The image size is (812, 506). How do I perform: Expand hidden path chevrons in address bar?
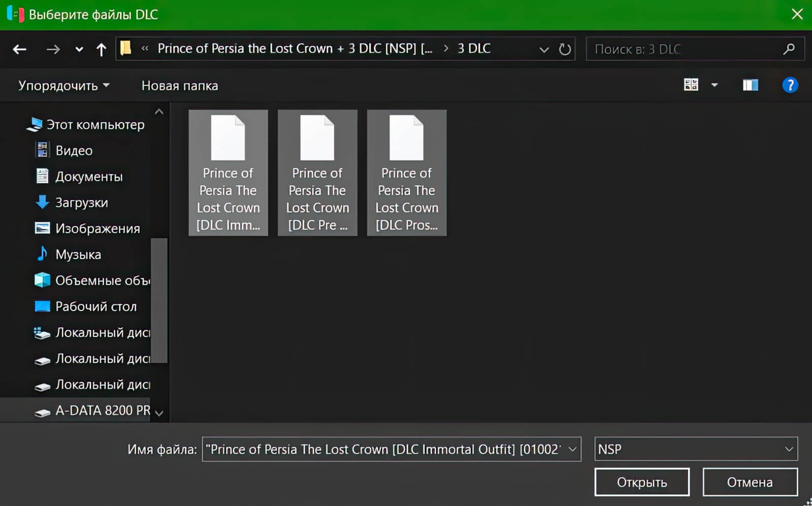(x=145, y=48)
